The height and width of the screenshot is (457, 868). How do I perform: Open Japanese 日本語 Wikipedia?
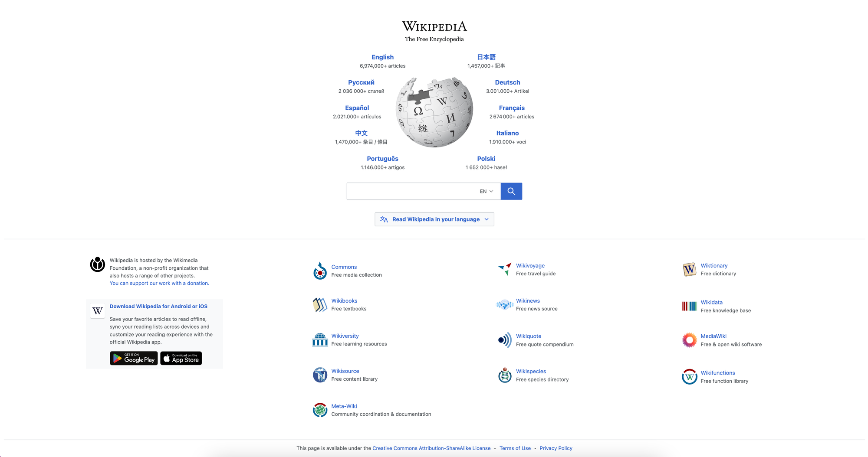point(486,57)
